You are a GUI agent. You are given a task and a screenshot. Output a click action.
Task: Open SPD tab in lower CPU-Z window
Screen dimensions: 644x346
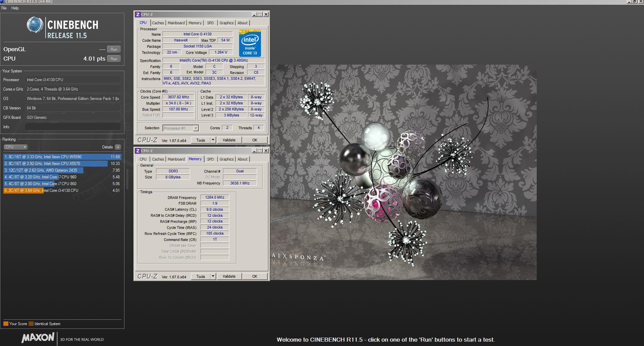coord(211,159)
